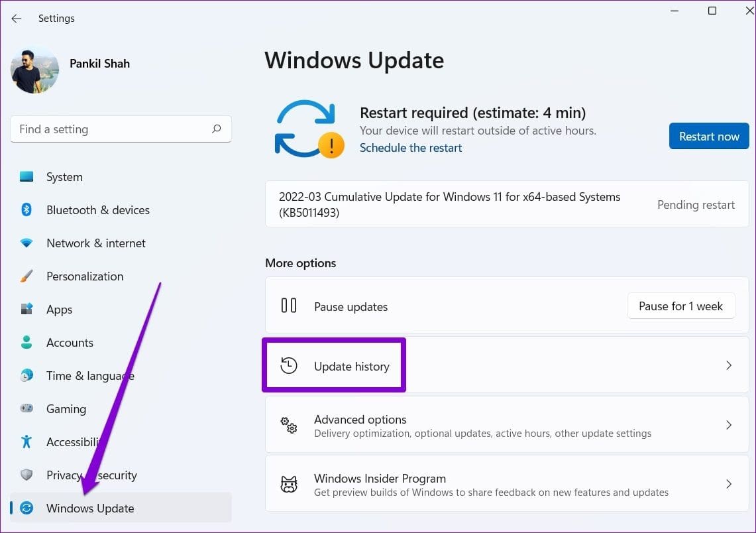Open Personalization settings

coord(27,276)
